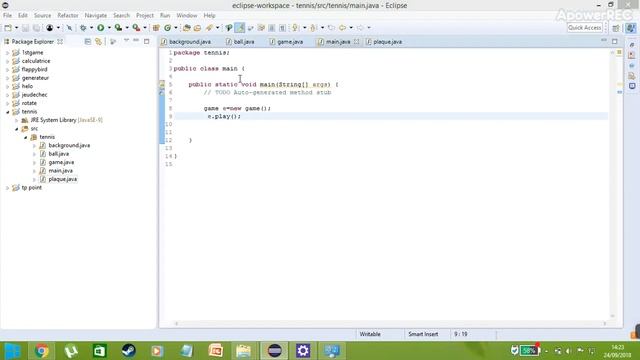Screen dimensions: 640x360
Task: Click the External Tools run icon
Action: (x=136, y=28)
